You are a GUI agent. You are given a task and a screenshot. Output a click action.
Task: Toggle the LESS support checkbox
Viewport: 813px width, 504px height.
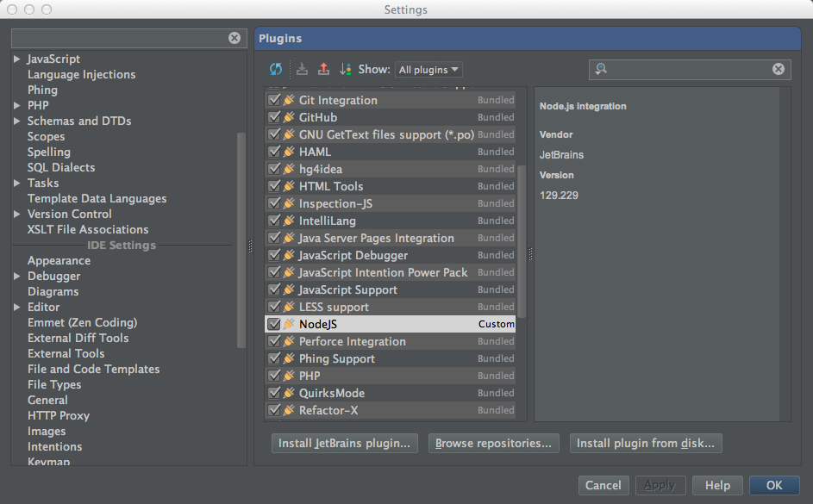(274, 307)
